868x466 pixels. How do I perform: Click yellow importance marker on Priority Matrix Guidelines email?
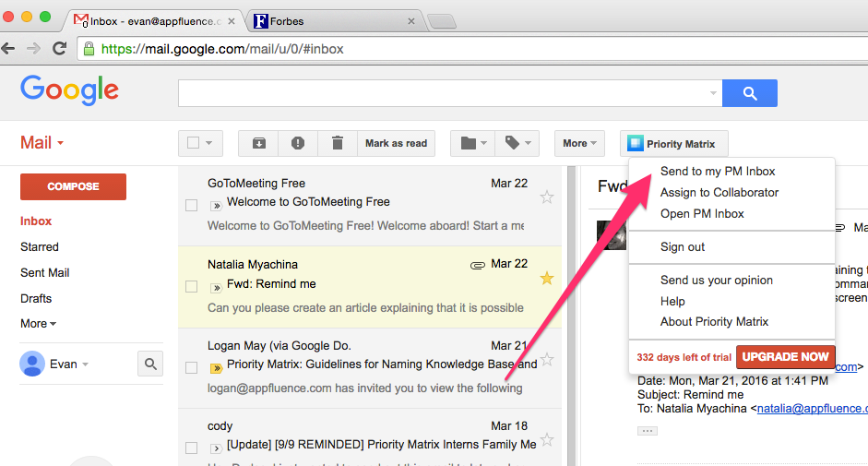pos(216,368)
